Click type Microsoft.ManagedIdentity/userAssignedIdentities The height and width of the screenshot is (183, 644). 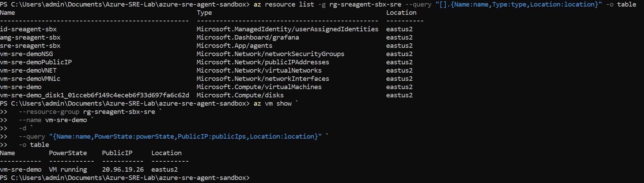(x=288, y=29)
